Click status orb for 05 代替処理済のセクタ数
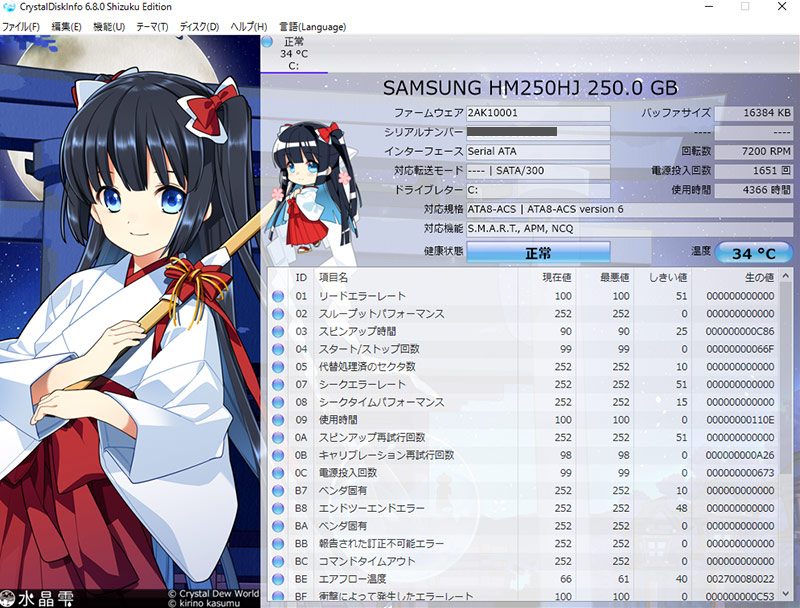The width and height of the screenshot is (800, 608). [x=278, y=367]
